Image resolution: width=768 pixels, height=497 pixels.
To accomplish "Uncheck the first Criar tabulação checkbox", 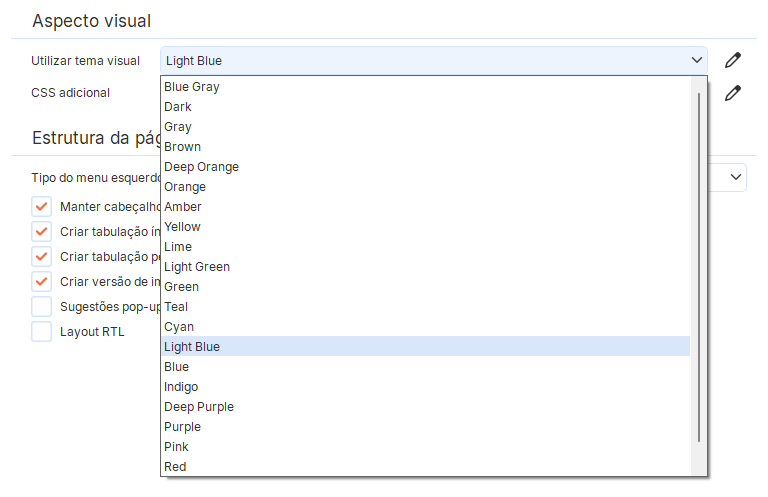I will (41, 231).
